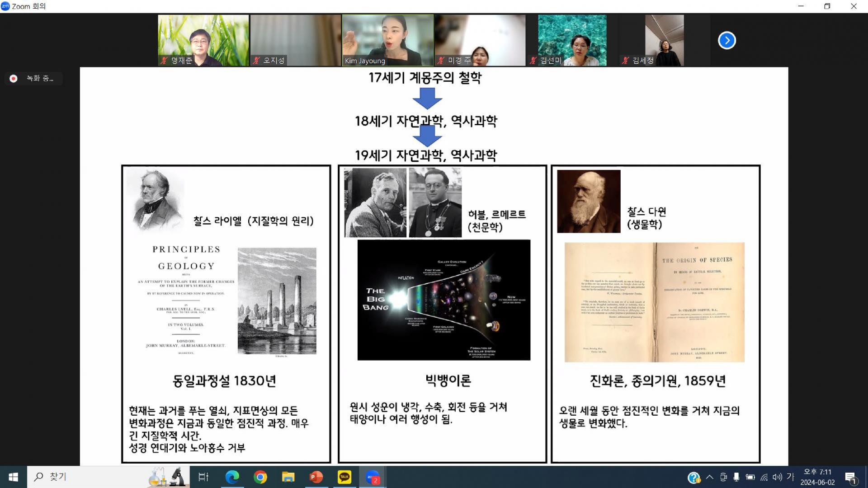The image size is (868, 488).
Task: Click muted microphone icon on 오지성 tile
Action: click(256, 61)
